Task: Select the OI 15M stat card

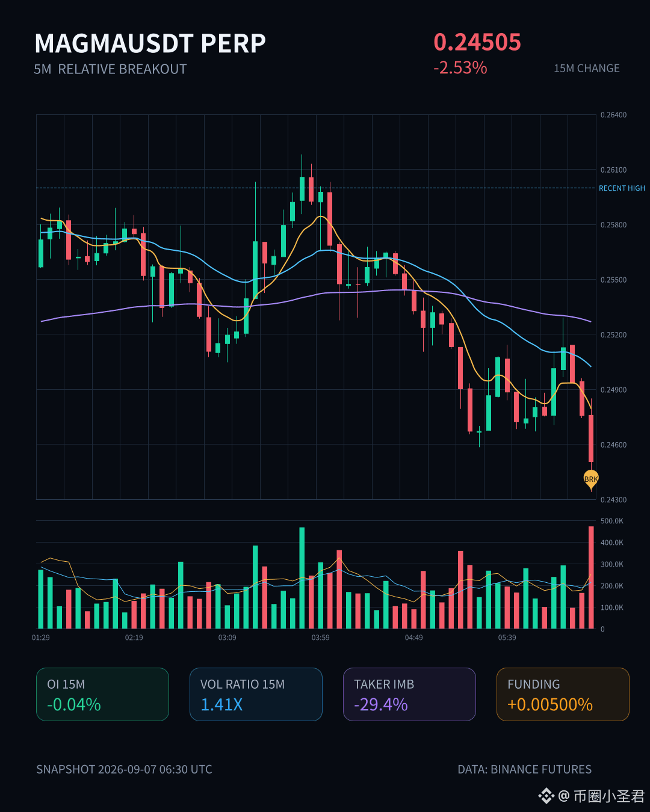Action: click(x=102, y=694)
